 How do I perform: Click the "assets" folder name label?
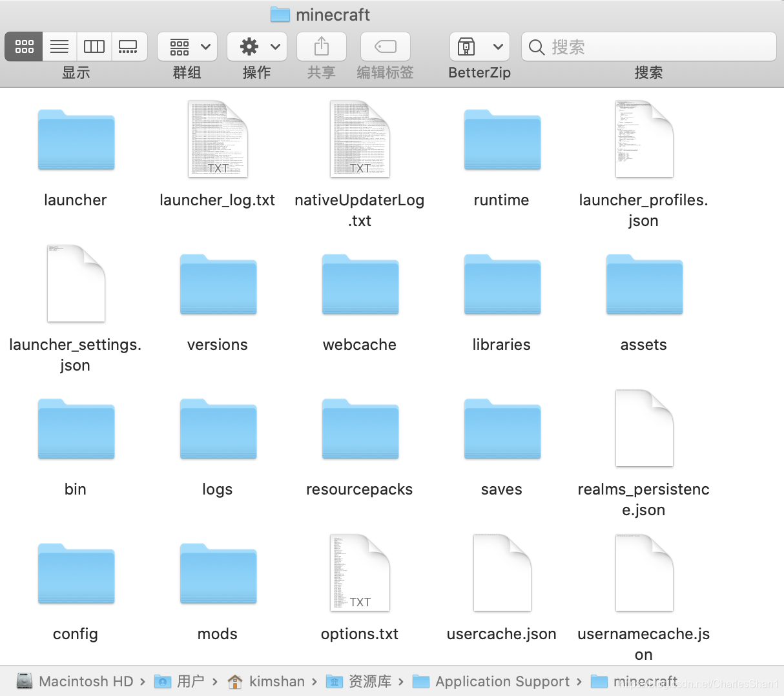click(644, 345)
